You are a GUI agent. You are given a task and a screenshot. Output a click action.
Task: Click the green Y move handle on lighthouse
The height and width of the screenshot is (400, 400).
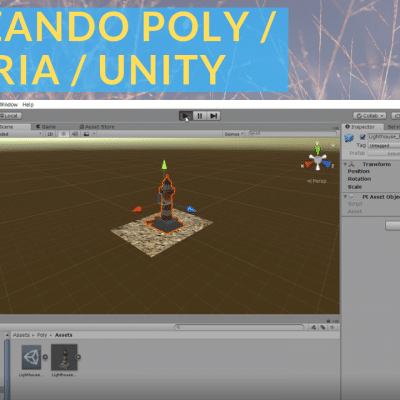164,164
